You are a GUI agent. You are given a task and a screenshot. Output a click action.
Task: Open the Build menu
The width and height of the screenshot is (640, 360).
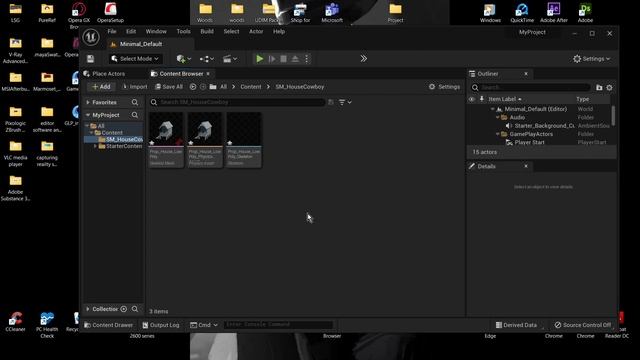tap(207, 31)
